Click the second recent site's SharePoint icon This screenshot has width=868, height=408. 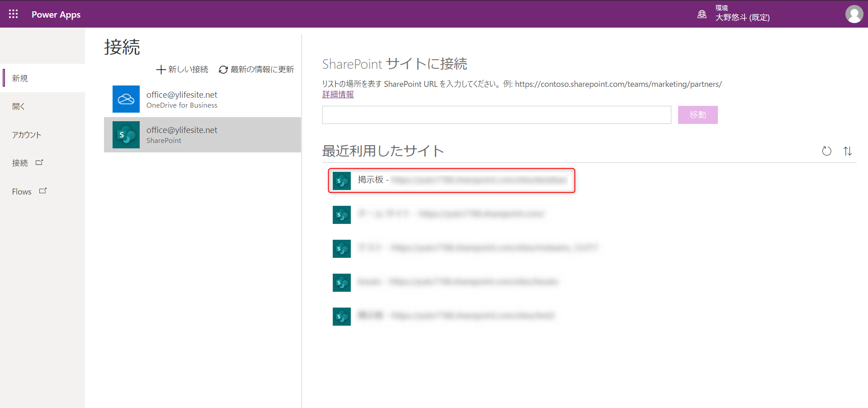point(342,215)
